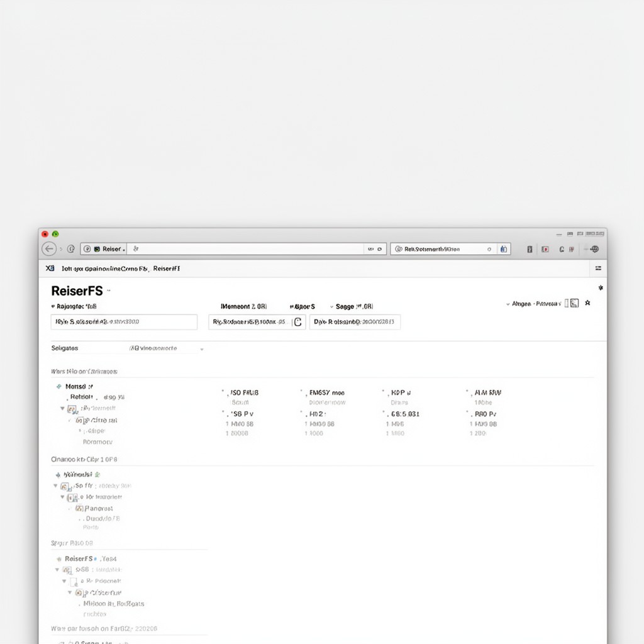The height and width of the screenshot is (644, 644).
Task: Click the Memeont label above the middle field
Action: click(243, 306)
